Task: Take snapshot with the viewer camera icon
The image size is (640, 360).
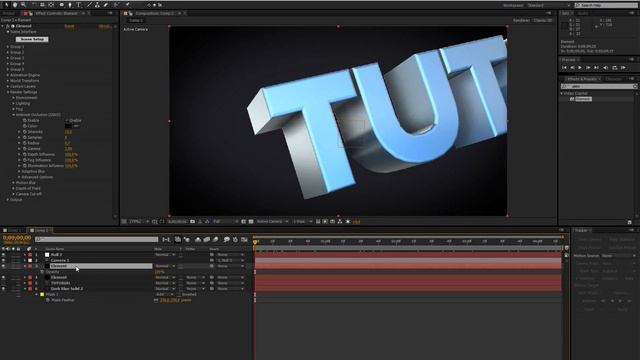Action: click(193, 221)
